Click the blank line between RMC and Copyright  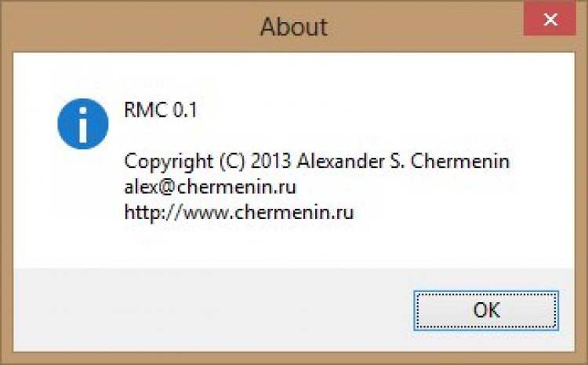point(235,137)
